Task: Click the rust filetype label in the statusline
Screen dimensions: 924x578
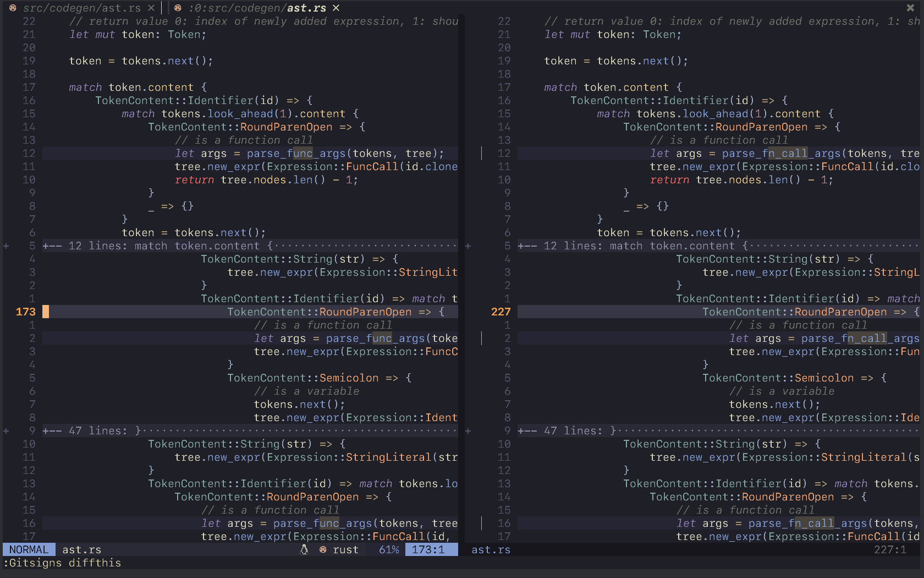Action: pyautogui.click(x=346, y=549)
